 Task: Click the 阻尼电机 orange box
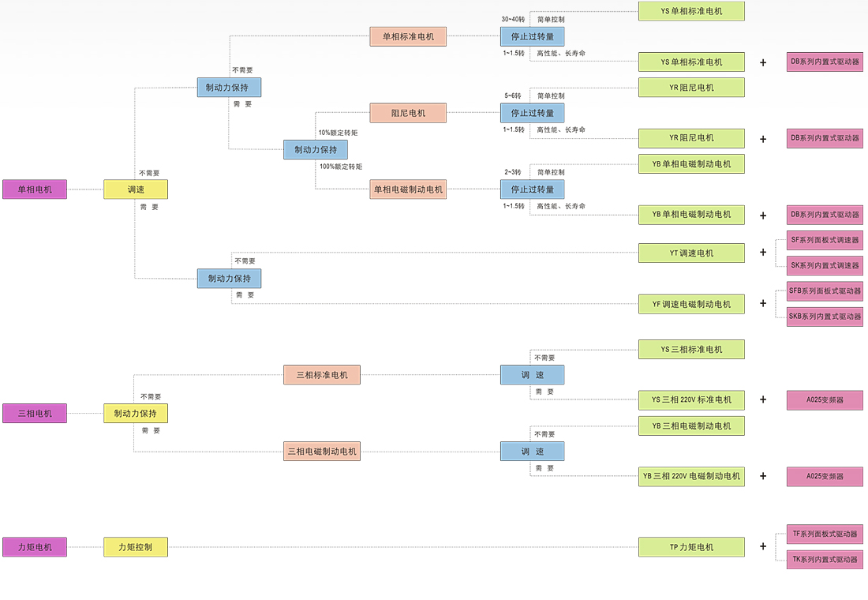pos(408,113)
